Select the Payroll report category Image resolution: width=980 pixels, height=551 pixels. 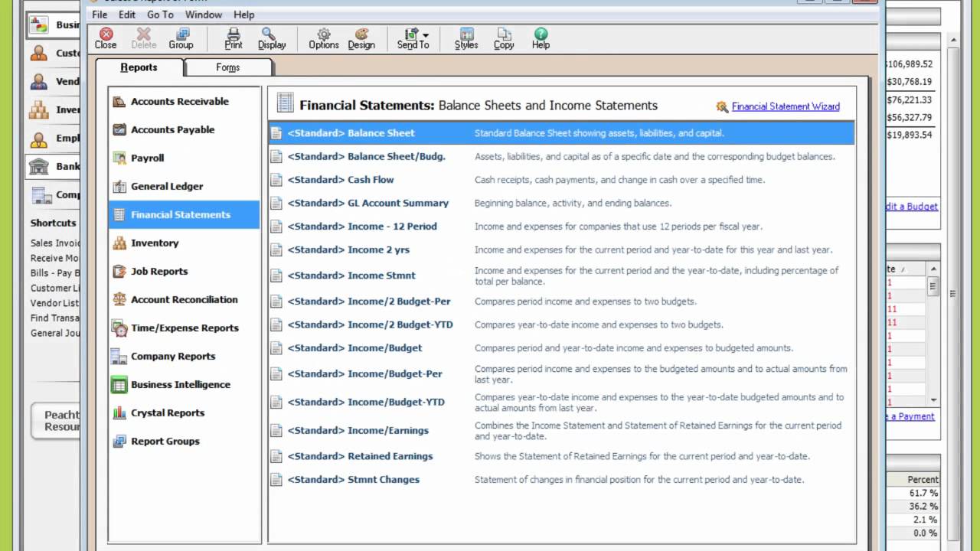tap(184, 158)
